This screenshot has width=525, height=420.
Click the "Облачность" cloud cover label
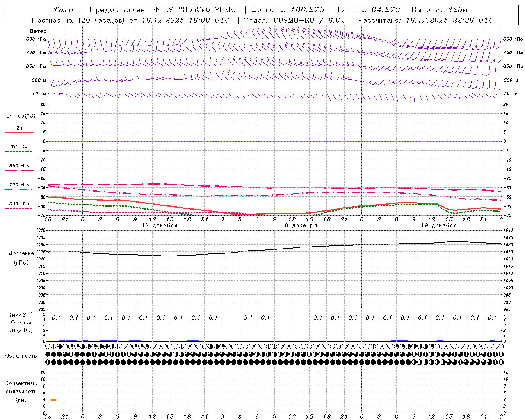click(21, 356)
